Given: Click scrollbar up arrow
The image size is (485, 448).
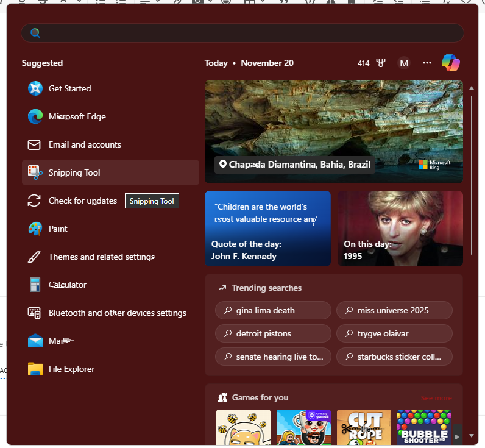Looking at the screenshot, I should (472, 88).
